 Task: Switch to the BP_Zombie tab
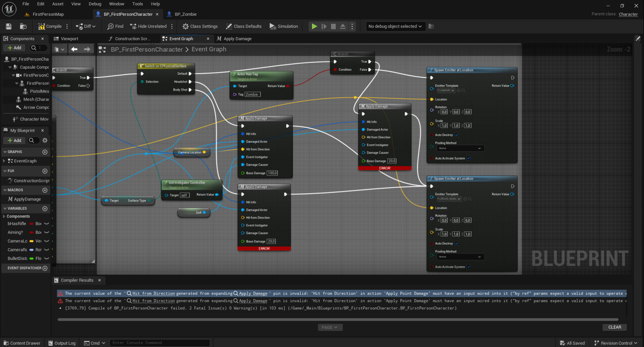[x=185, y=14]
